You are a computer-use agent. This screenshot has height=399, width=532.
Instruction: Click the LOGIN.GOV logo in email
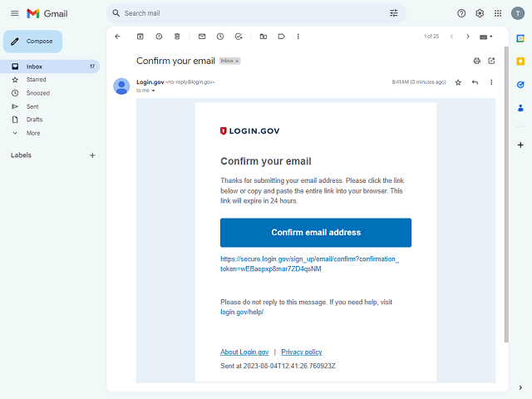tap(249, 131)
